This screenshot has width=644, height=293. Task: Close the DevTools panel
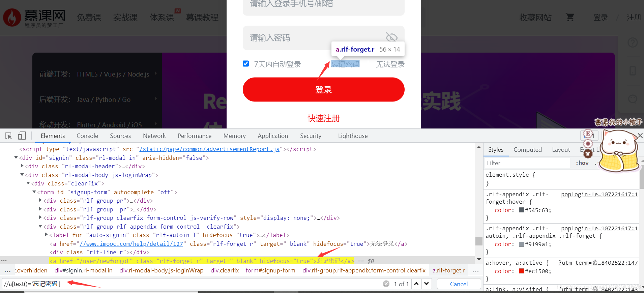point(640,136)
